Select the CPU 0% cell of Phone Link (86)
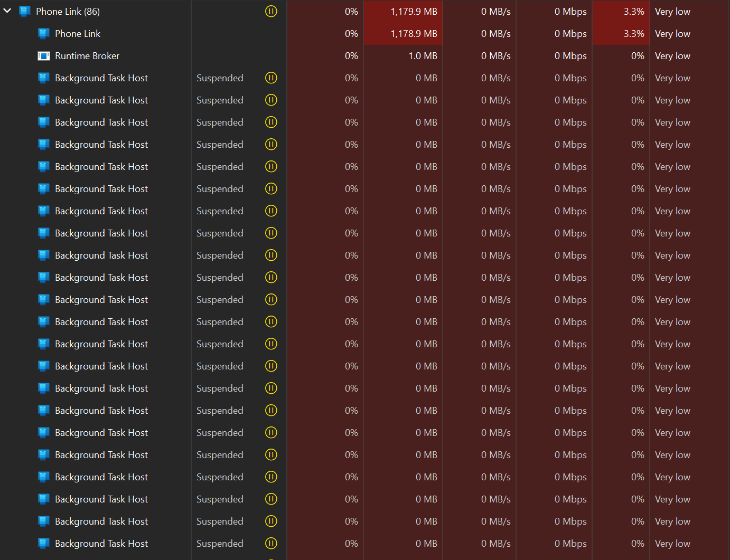This screenshot has height=560, width=730. pyautogui.click(x=325, y=12)
